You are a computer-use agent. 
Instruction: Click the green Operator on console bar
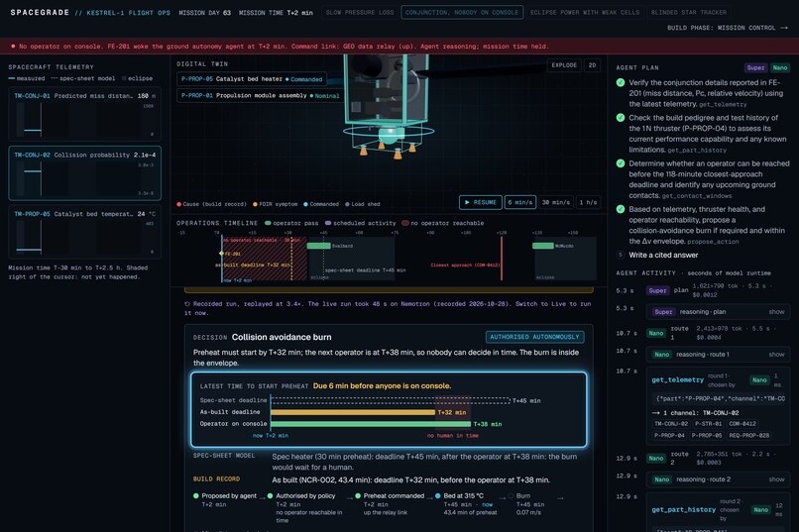pos(371,424)
